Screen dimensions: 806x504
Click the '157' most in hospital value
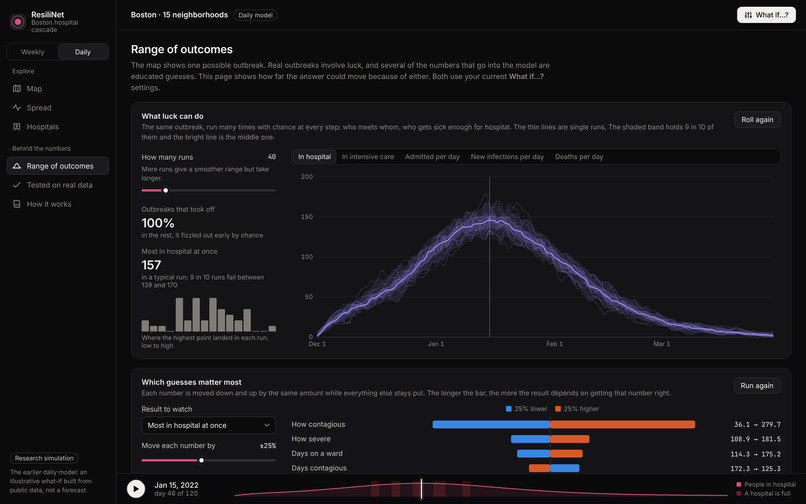151,265
